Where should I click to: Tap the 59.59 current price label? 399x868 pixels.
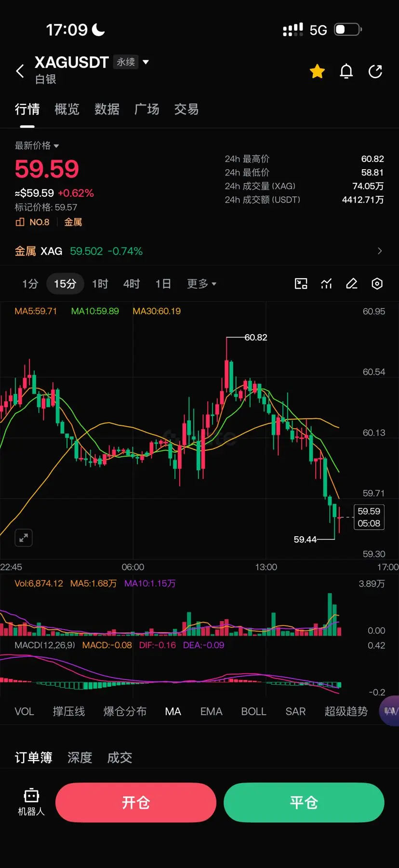[369, 517]
